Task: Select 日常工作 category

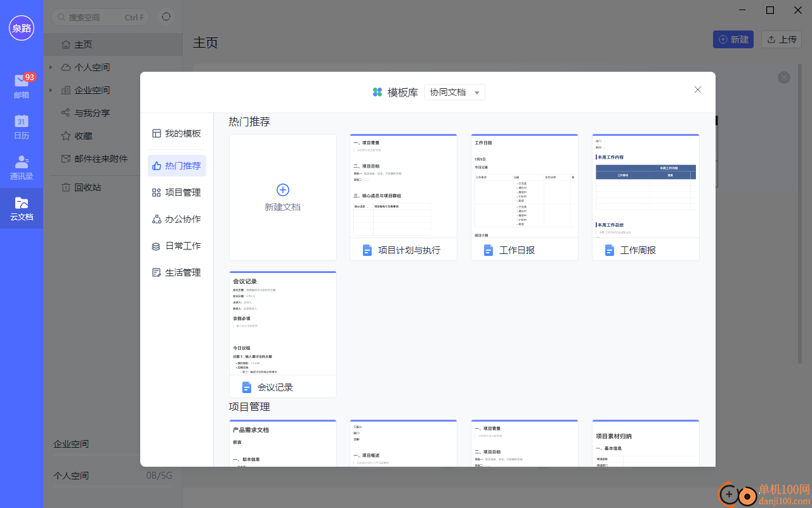Action: 176,246
